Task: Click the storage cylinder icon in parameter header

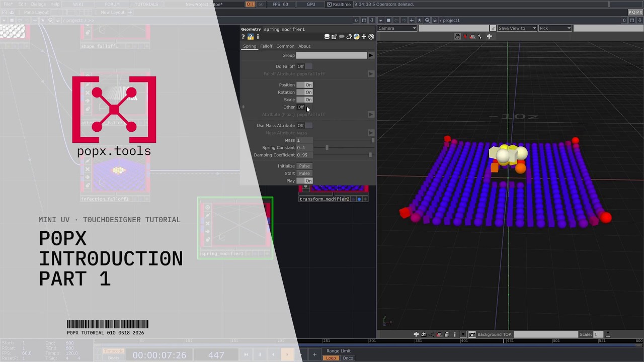Action: (x=327, y=37)
